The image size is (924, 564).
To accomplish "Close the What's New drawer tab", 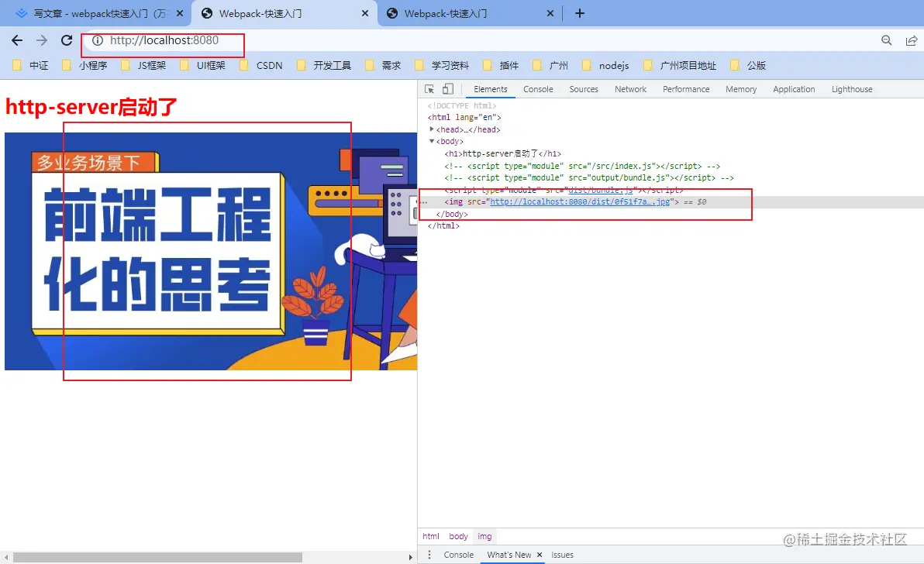I will 540,555.
